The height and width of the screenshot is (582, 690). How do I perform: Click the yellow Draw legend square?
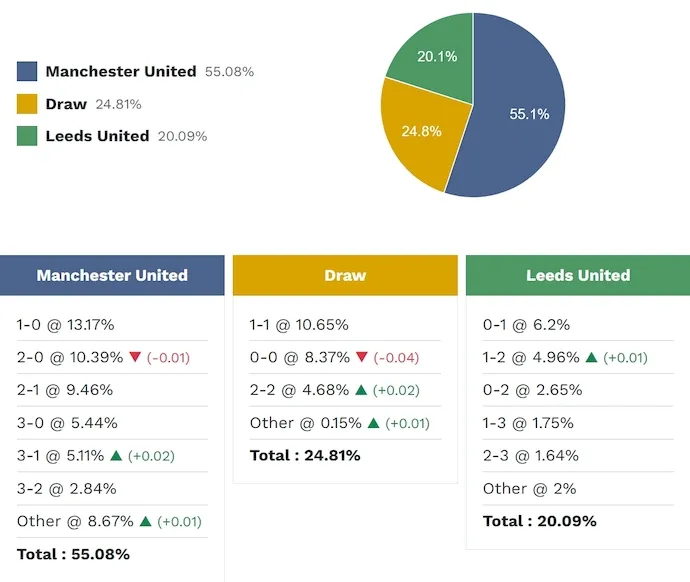pos(27,104)
